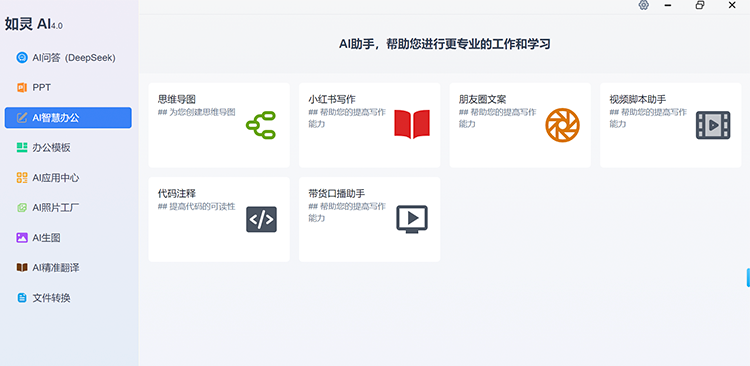Open AI问答 (DeepSeek) in sidebar

pyautogui.click(x=68, y=58)
